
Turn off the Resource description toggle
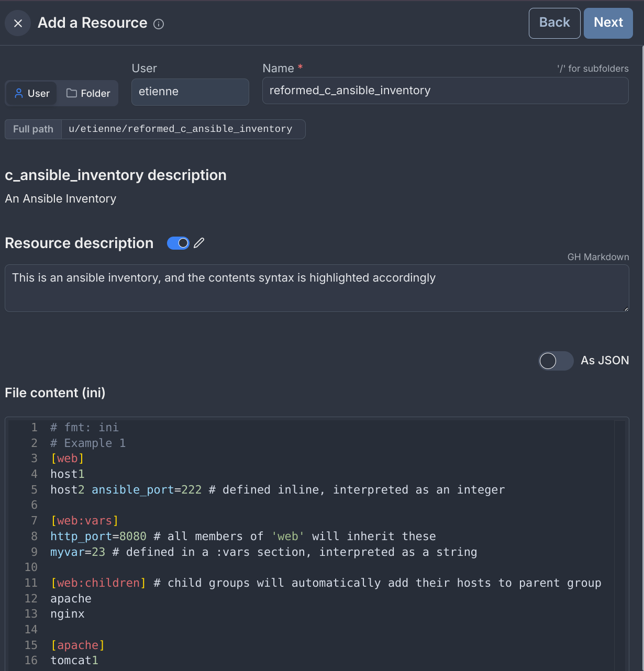point(178,243)
